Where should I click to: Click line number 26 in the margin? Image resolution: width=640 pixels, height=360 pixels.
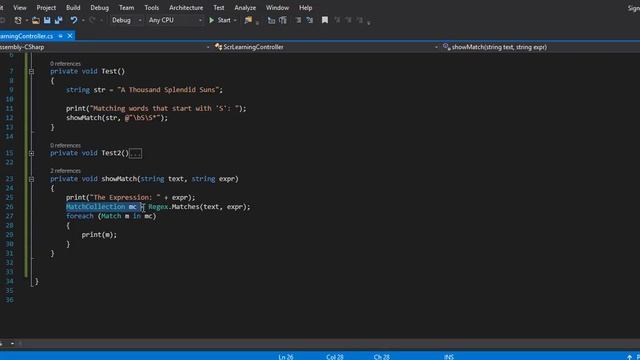9,207
